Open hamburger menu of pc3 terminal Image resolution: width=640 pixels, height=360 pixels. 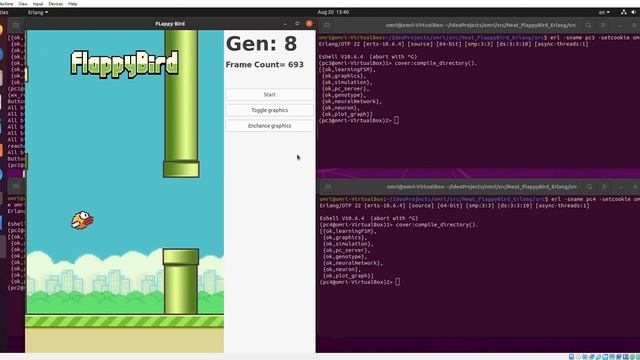point(604,25)
